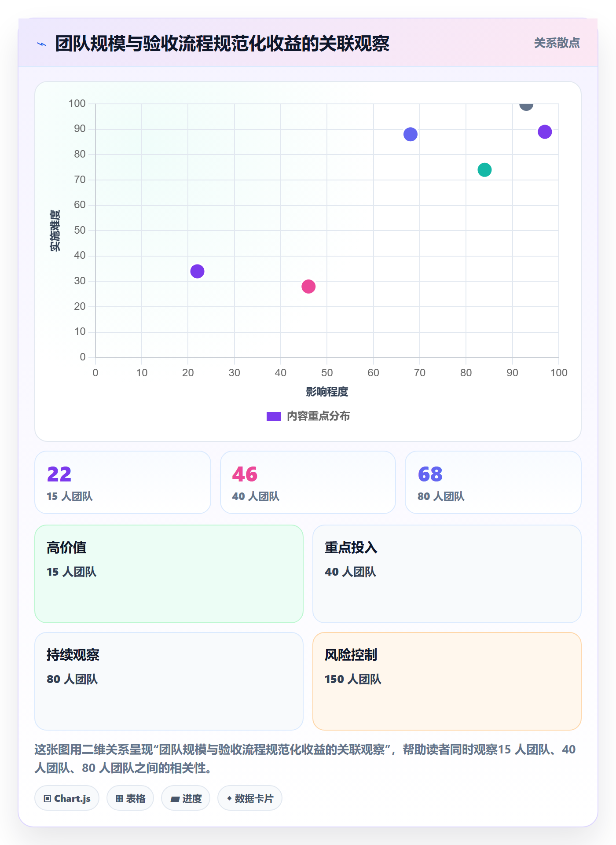Click the 150 人团队 label in 风险控制 card
Image resolution: width=616 pixels, height=845 pixels.
353,679
